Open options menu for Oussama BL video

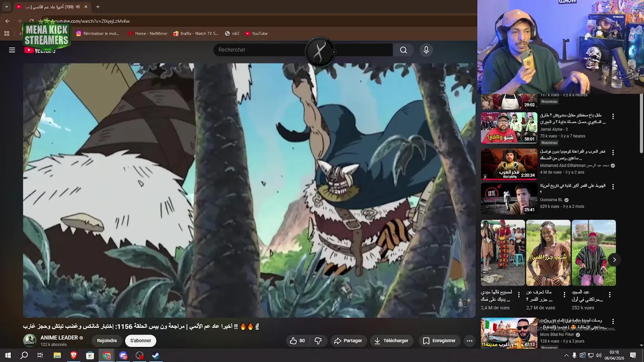coord(613,187)
